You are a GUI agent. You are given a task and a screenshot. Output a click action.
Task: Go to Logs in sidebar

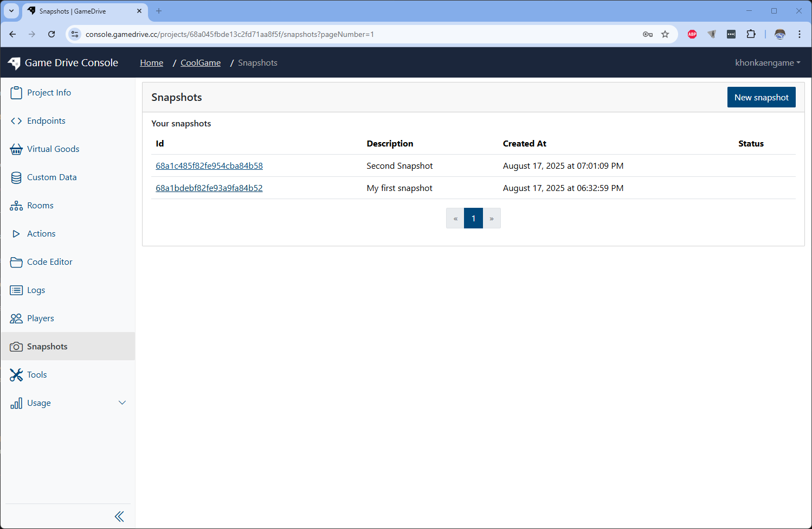36,290
